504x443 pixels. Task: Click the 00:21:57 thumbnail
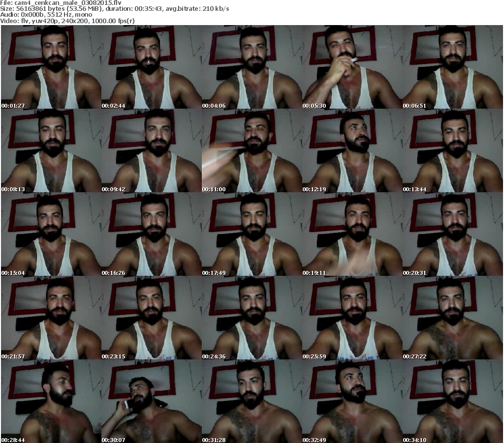coord(51,318)
